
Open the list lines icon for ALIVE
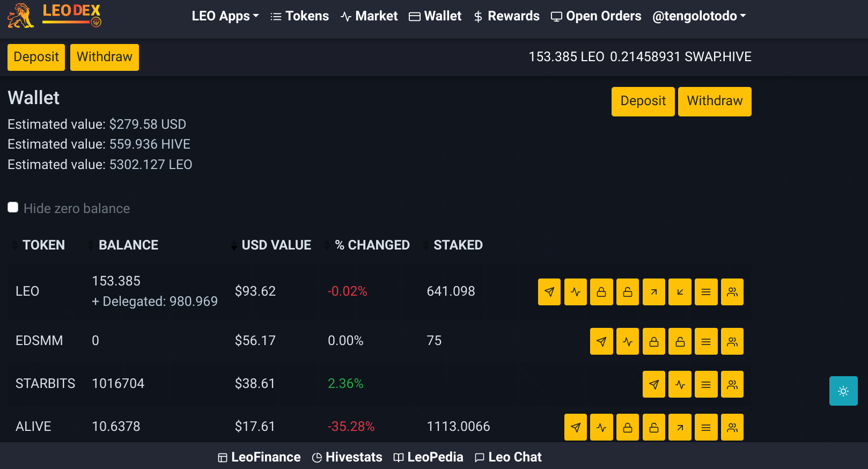pyautogui.click(x=706, y=427)
